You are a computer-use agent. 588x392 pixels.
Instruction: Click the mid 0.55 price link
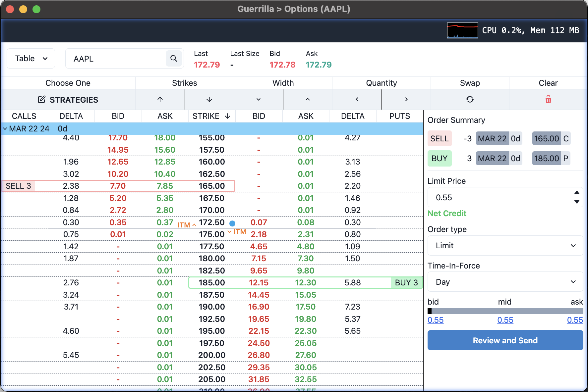(x=505, y=320)
